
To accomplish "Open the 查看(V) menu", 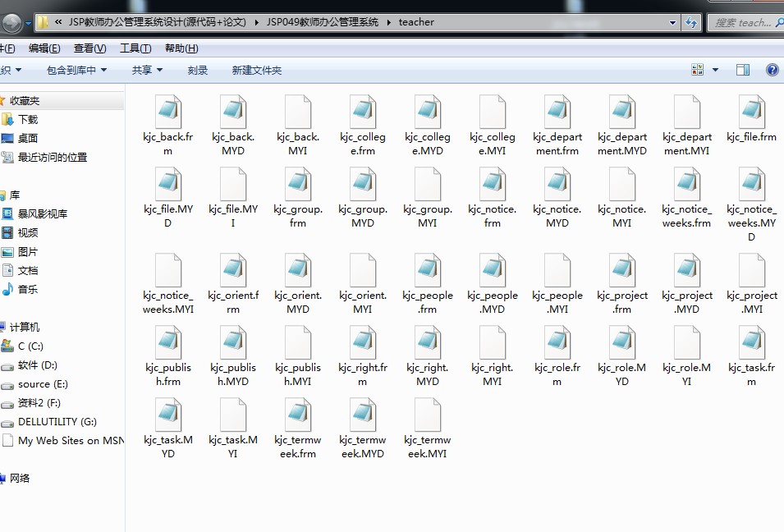I will click(90, 48).
